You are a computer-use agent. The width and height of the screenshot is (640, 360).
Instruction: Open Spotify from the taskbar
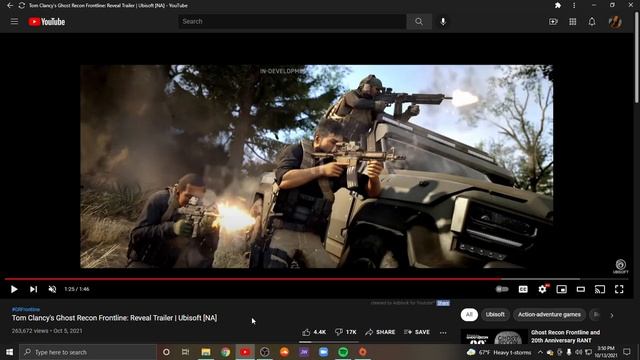(343, 352)
